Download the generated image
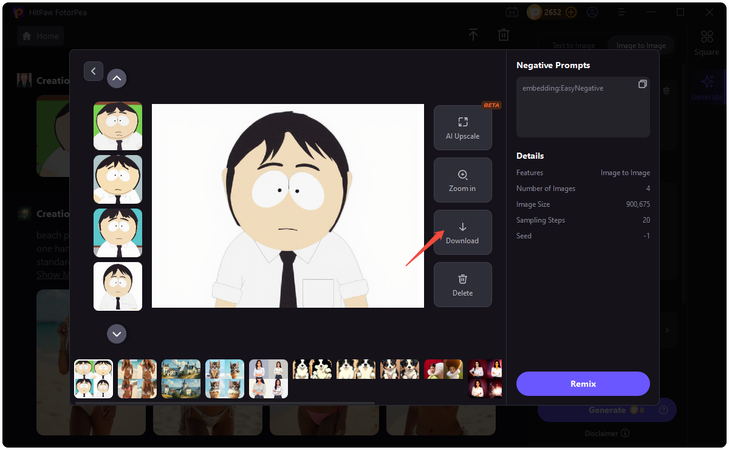Screen dimensions: 729x450 (x=463, y=232)
